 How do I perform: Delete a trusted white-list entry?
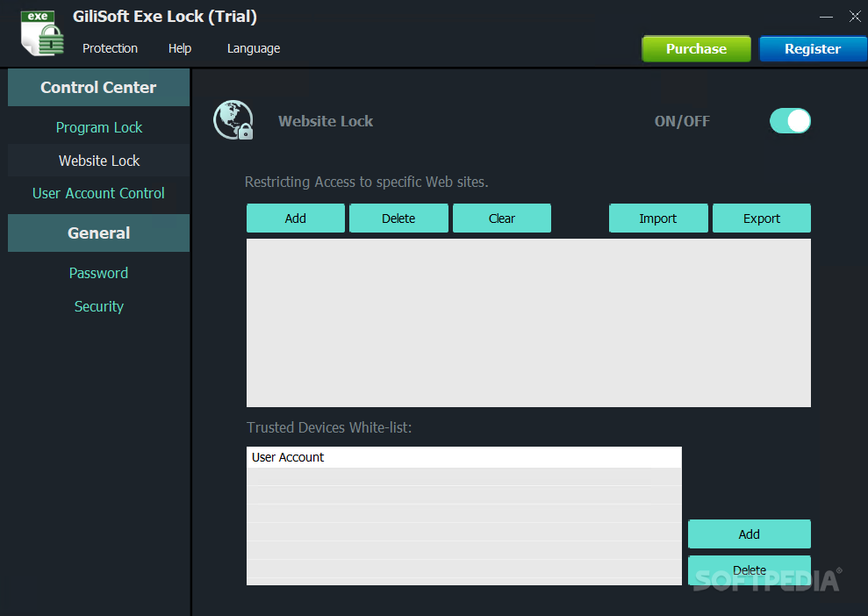point(750,570)
